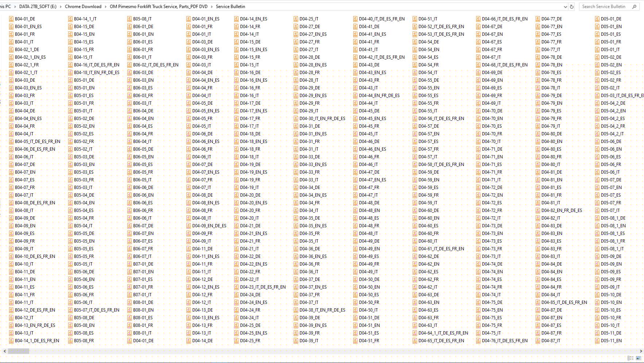Expand the chevron after Chrome Download
This screenshot has width=644, height=363.
click(106, 7)
